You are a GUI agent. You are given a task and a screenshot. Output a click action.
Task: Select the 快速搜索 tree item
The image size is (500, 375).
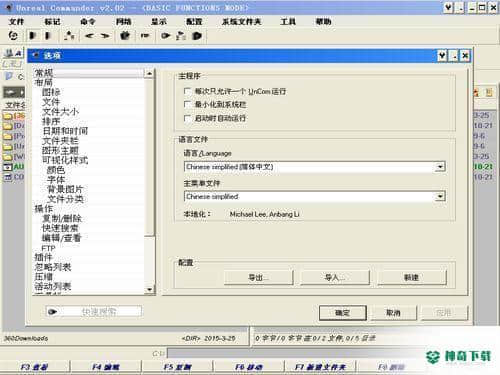60,228
